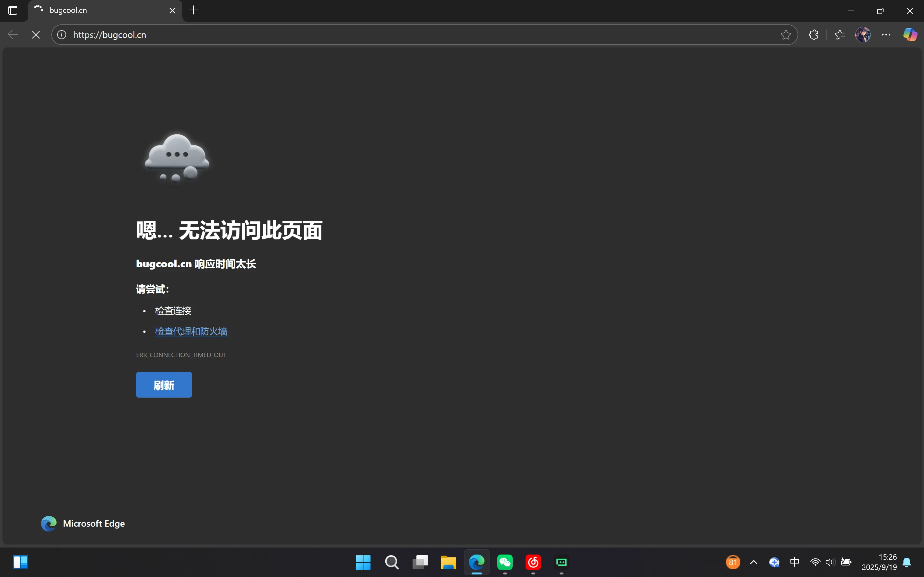Open NetEase Cloud Music taskbar icon

(533, 562)
